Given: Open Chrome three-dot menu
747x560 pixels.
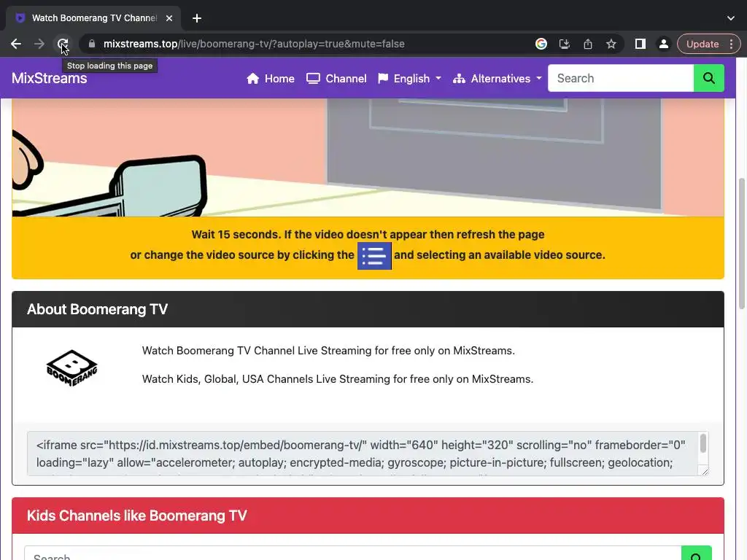Looking at the screenshot, I should [731, 44].
